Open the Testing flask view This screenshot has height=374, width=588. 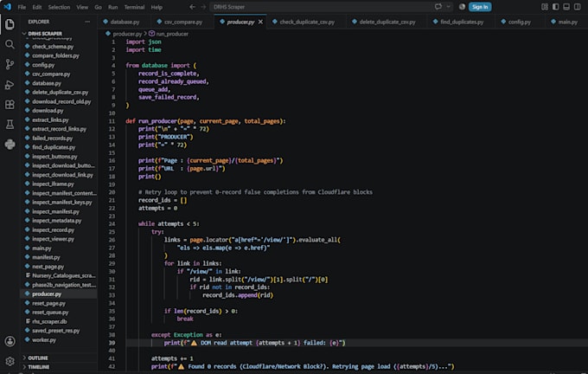point(10,125)
